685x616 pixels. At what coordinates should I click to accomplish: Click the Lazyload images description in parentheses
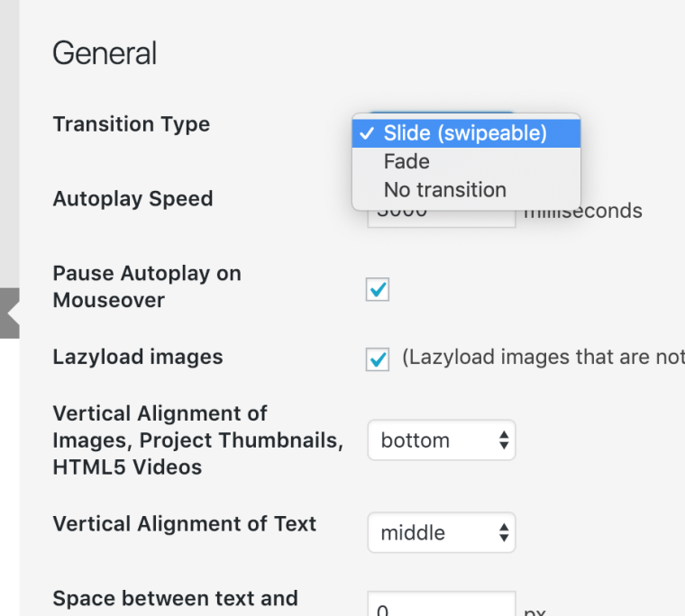point(543,358)
